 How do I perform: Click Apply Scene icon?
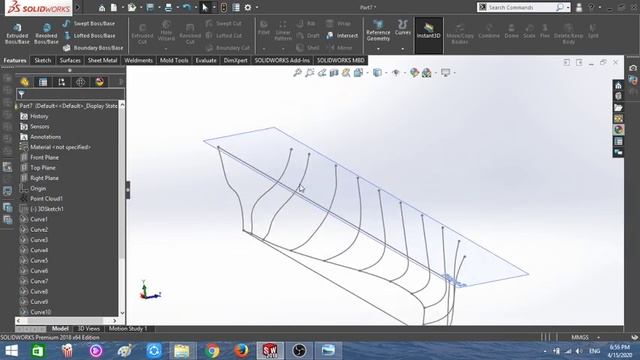pyautogui.click(x=428, y=73)
